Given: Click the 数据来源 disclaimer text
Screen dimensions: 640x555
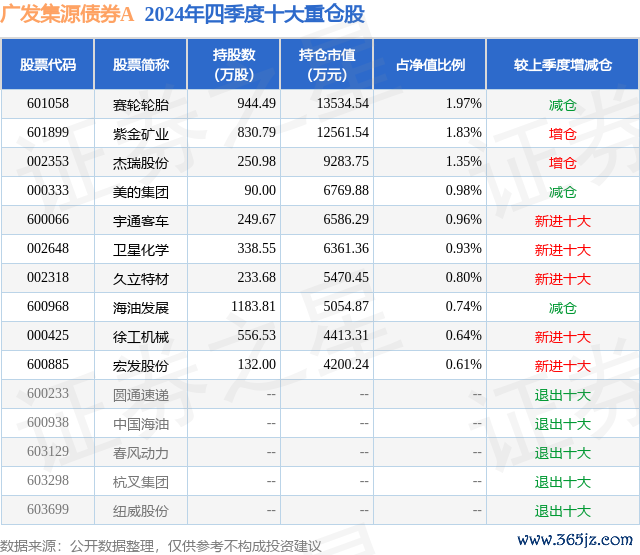Looking at the screenshot, I should pos(160,546).
